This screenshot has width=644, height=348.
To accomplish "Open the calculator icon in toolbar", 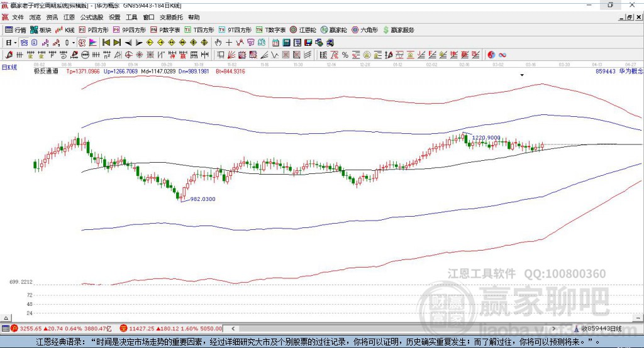I will [x=286, y=43].
